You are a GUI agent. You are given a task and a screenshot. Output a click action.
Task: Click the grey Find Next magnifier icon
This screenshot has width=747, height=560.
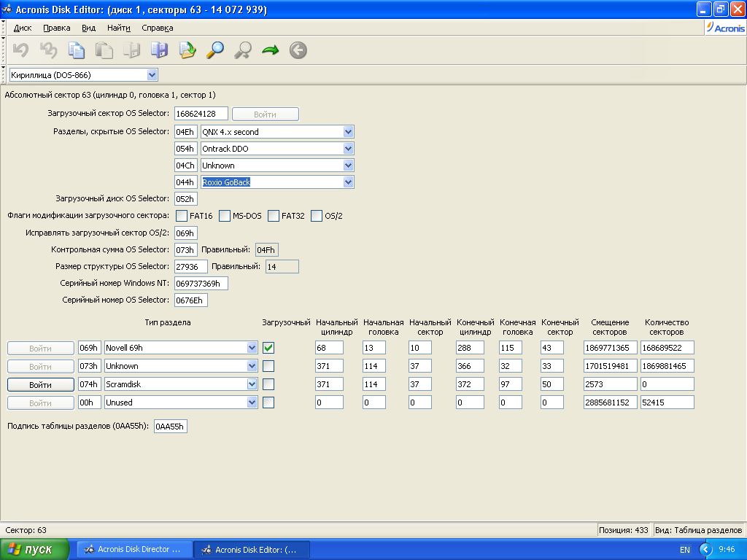243,50
